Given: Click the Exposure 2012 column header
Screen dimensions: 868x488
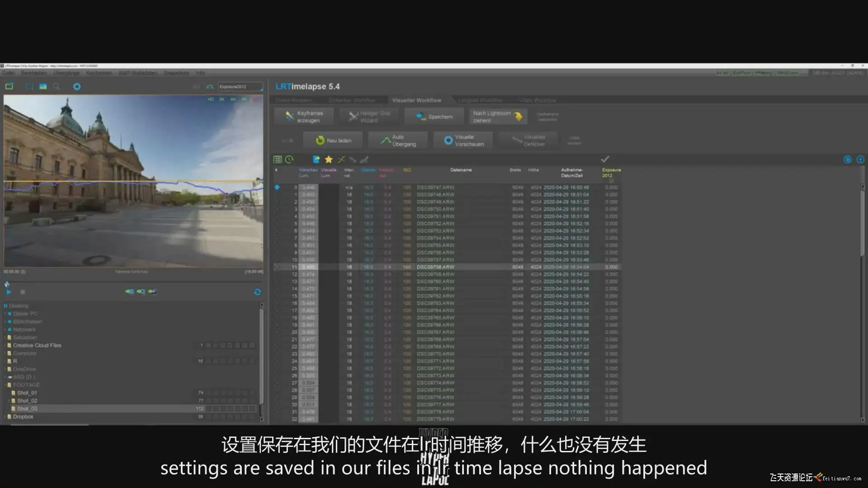Looking at the screenshot, I should 611,173.
